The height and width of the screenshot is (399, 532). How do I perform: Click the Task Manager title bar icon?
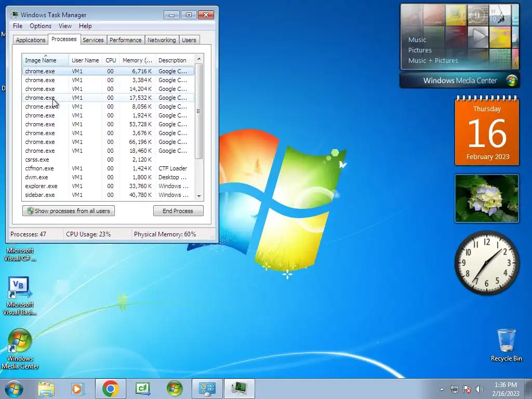pyautogui.click(x=14, y=15)
